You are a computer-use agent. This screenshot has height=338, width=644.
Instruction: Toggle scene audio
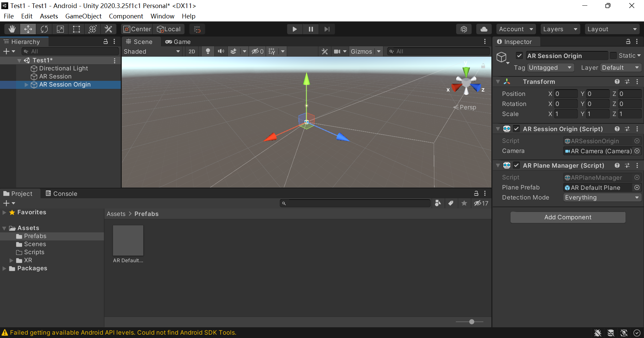pos(221,51)
